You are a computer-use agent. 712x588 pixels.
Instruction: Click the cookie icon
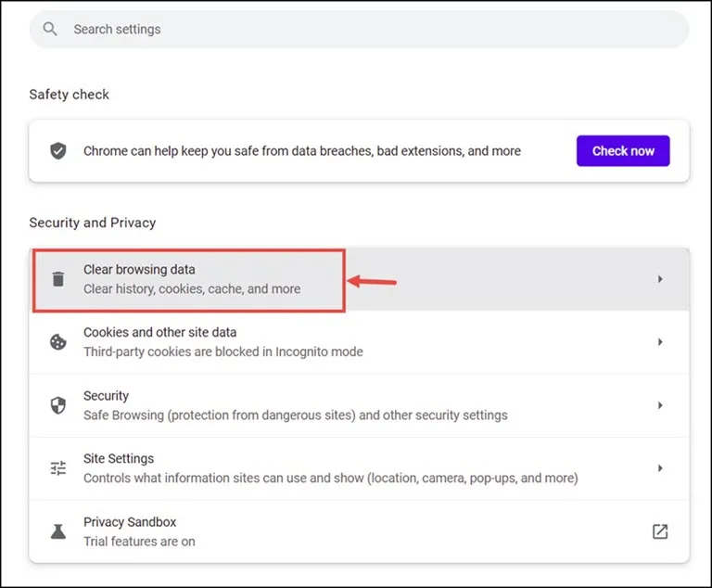point(58,342)
